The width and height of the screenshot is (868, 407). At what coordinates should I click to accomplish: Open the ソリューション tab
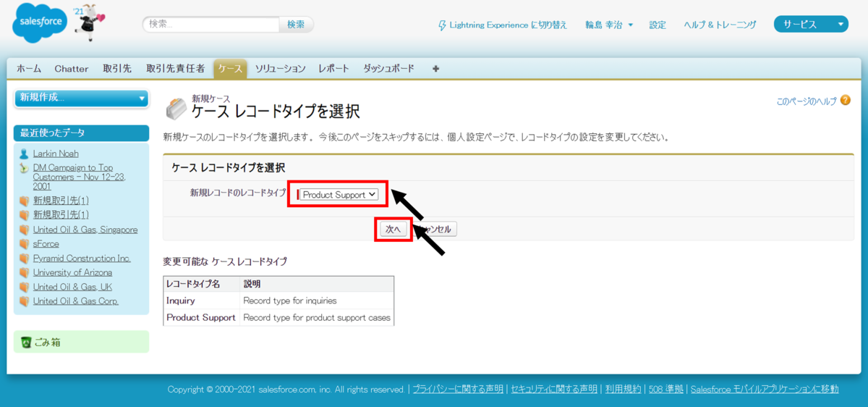pyautogui.click(x=280, y=69)
